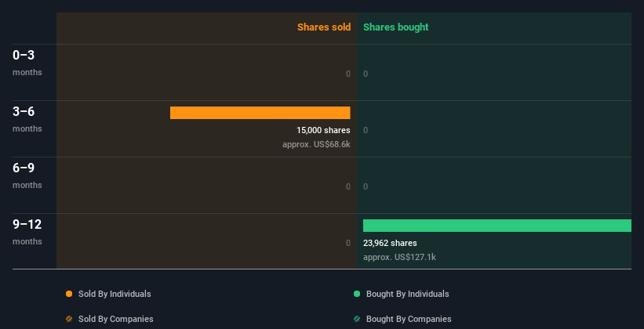Click the 0–3 months shares sold zero
Viewport: 644px width, 329px height.
[x=347, y=74]
